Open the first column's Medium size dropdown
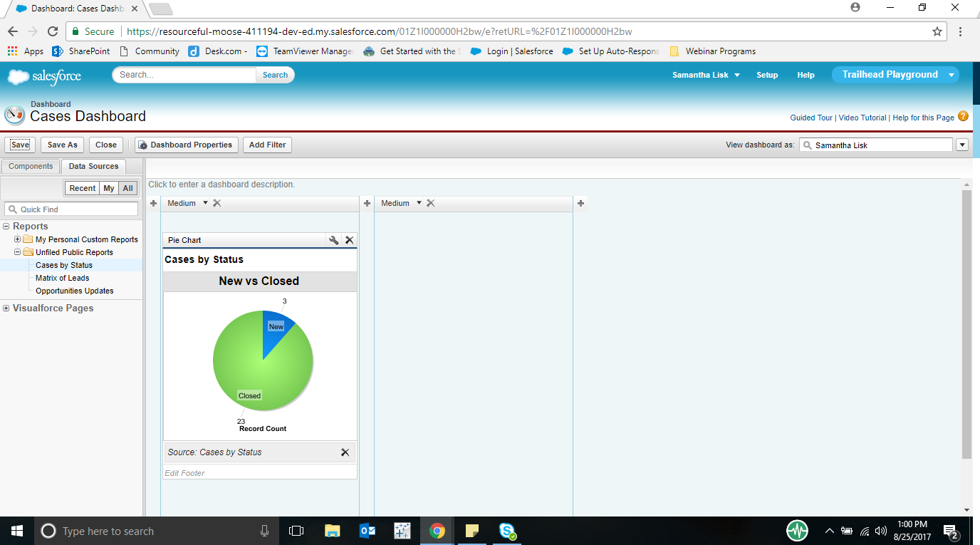 (x=205, y=203)
